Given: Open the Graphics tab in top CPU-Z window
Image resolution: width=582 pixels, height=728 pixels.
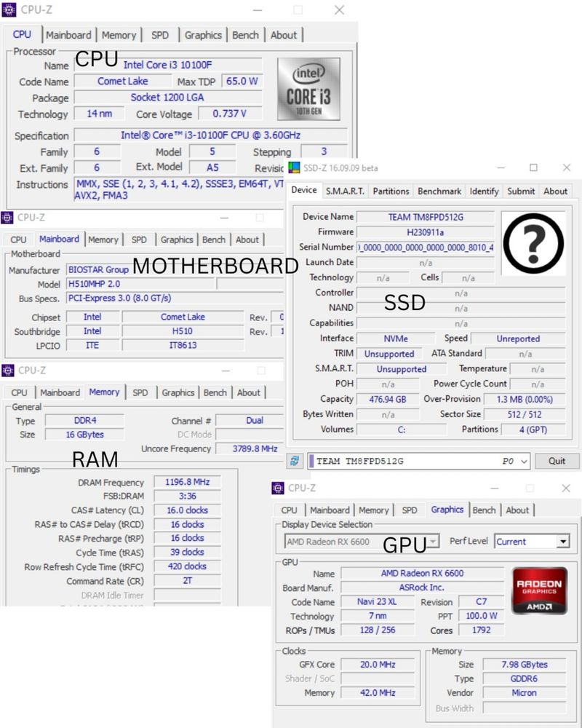Looking at the screenshot, I should coord(203,35).
